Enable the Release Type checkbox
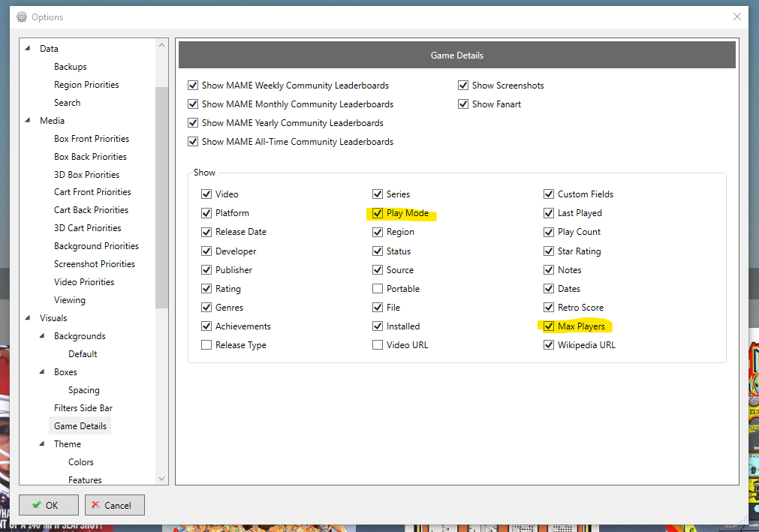Image resolution: width=759 pixels, height=532 pixels. point(206,345)
